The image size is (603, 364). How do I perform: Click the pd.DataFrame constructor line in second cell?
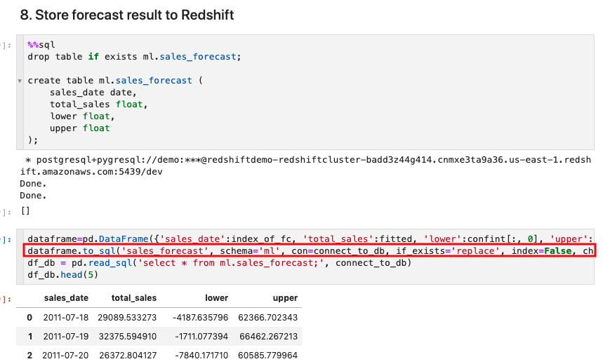pyautogui.click(x=309, y=238)
